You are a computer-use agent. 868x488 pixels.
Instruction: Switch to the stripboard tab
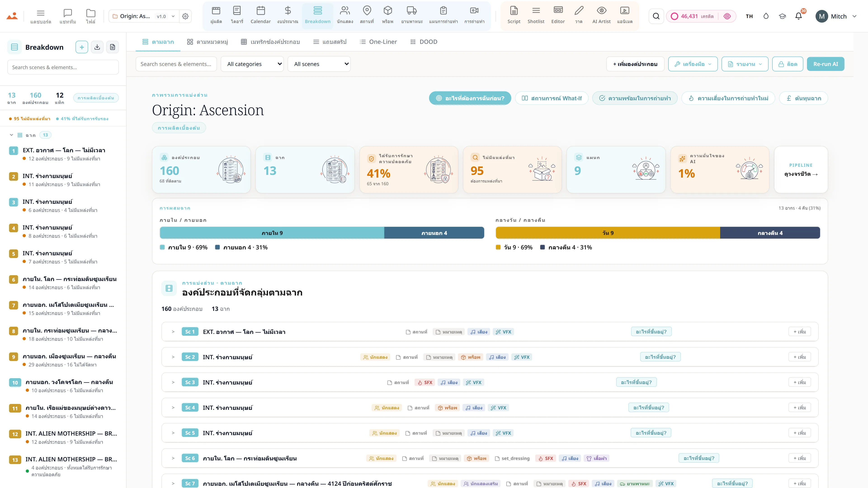330,42
